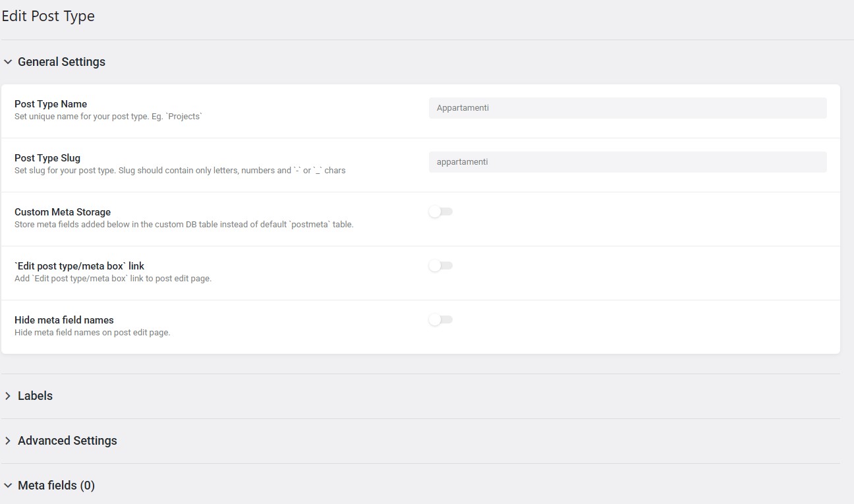
Task: Click the slug description text about allowed characters
Action: pyautogui.click(x=180, y=171)
